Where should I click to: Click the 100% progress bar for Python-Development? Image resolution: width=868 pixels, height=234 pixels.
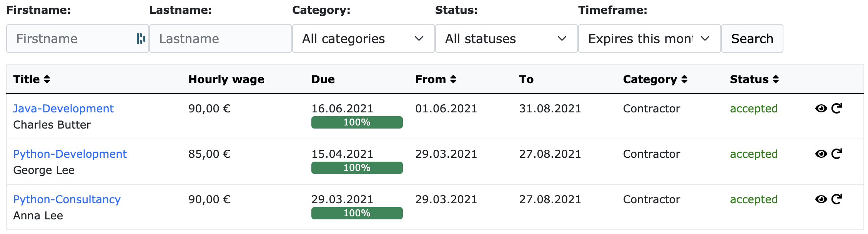(357, 167)
